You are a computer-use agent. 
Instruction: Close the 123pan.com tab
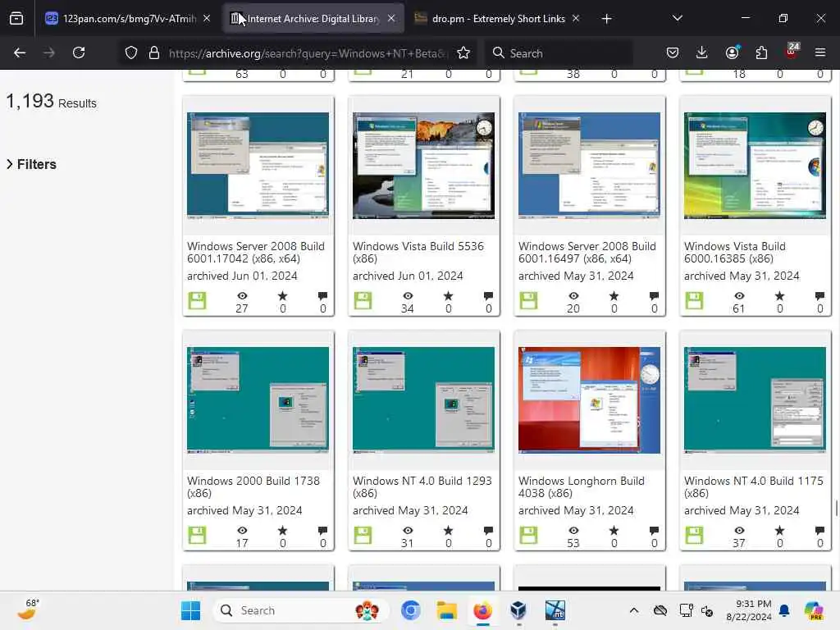(207, 18)
